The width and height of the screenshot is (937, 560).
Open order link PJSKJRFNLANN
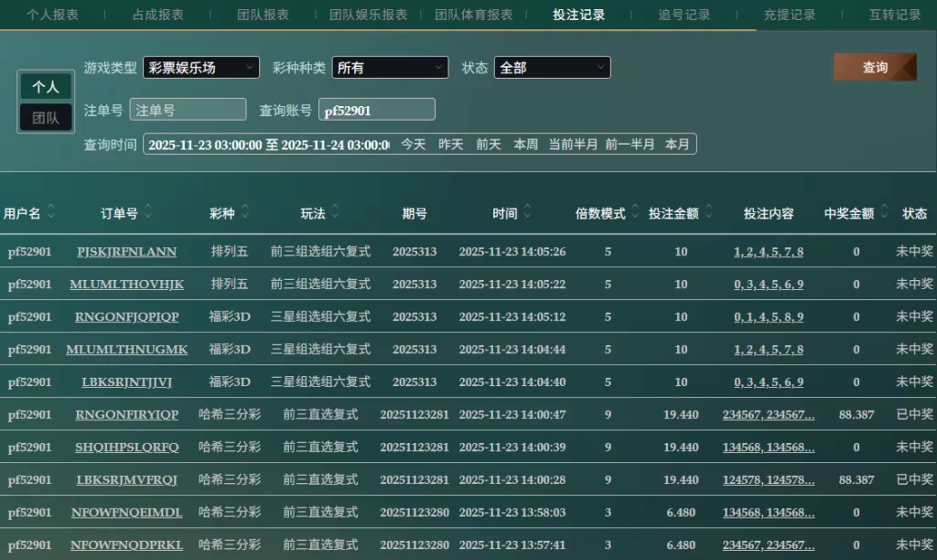[x=126, y=252]
